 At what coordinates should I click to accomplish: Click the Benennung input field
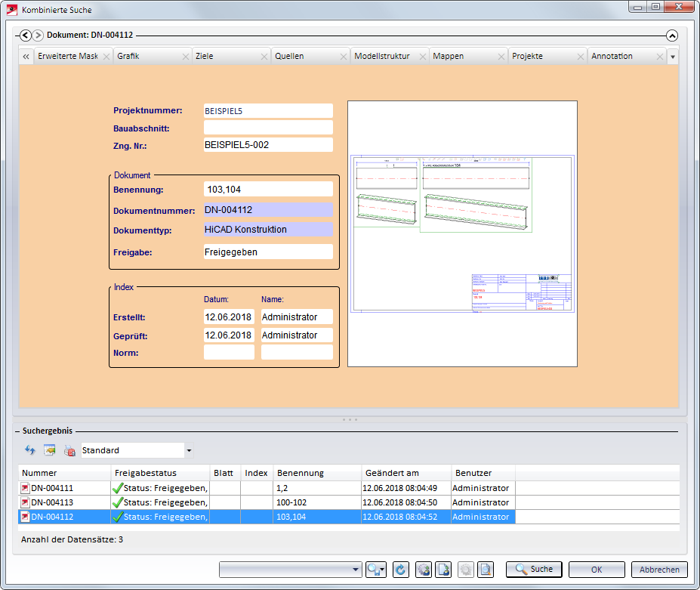(x=268, y=189)
